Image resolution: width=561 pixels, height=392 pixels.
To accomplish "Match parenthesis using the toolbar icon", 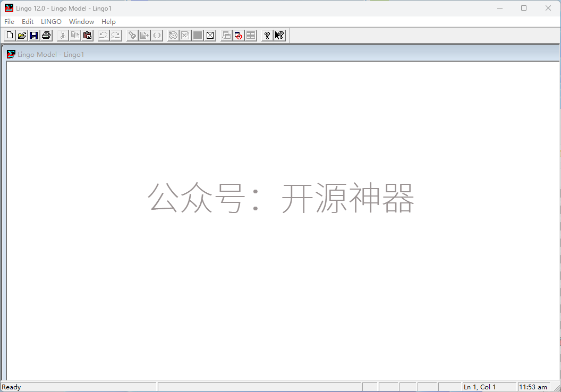I will (157, 36).
